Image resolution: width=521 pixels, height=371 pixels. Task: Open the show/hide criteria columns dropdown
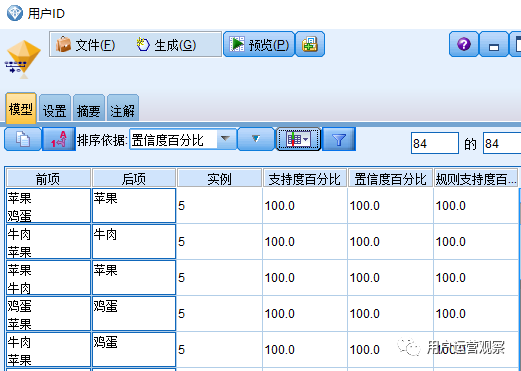point(298,139)
